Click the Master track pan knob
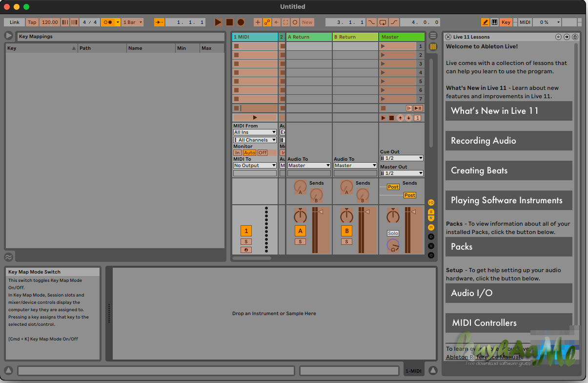 (x=393, y=216)
